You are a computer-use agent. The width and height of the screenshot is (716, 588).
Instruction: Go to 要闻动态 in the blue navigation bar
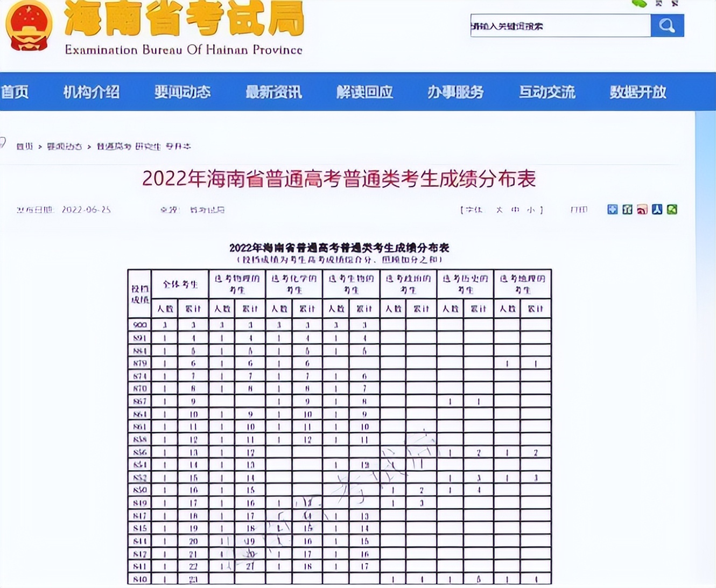(x=182, y=92)
